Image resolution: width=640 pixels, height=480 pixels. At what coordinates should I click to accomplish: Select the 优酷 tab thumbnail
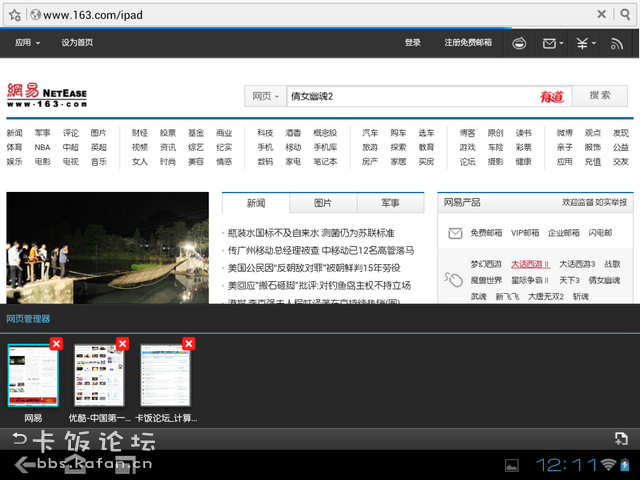[99, 375]
